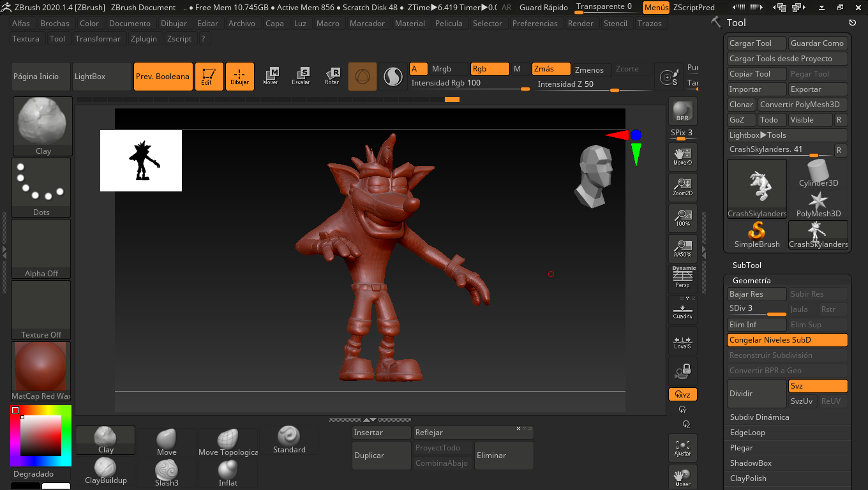The width and height of the screenshot is (868, 490).
Task: Click the BPR render icon
Action: coord(682,111)
